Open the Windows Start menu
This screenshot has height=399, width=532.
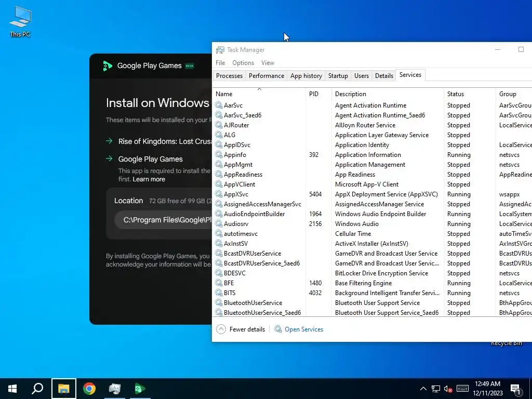(12, 389)
